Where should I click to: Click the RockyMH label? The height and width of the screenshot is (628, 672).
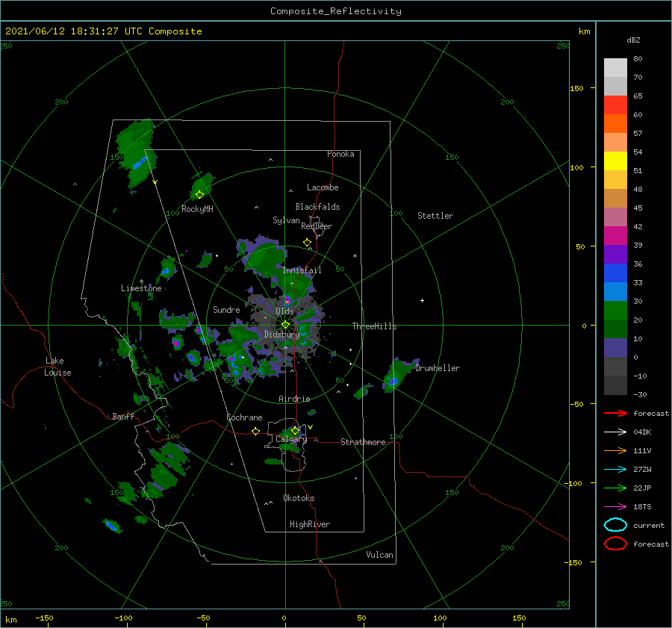coord(197,209)
